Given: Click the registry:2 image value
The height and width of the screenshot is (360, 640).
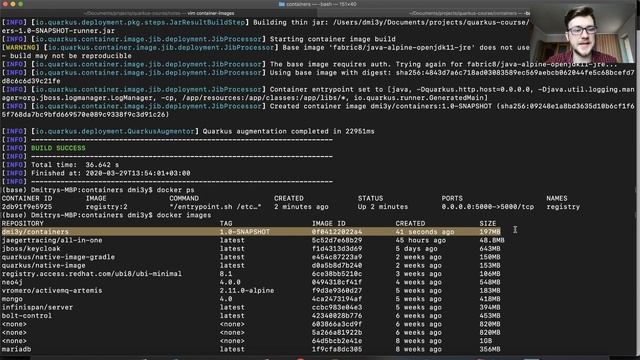Looking at the screenshot, I should tap(107, 207).
